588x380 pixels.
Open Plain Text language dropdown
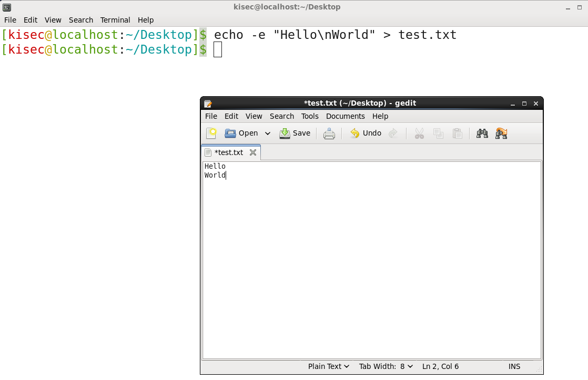pyautogui.click(x=329, y=366)
